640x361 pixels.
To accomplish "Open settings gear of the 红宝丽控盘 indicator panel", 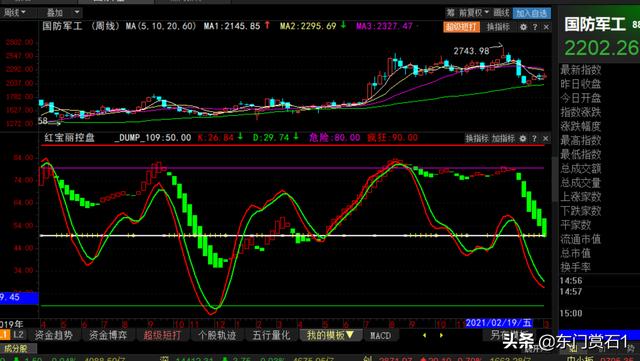I will pyautogui.click(x=523, y=138).
